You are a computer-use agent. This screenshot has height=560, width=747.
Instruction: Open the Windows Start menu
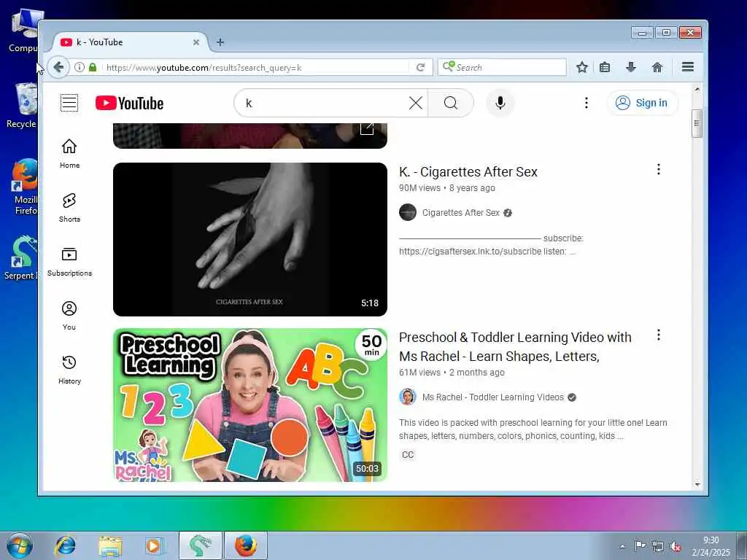20,545
